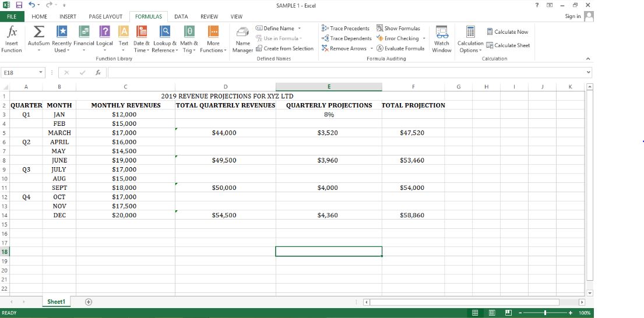Switch to Page Break Preview in the status bar
This screenshot has width=644, height=318.
click(x=508, y=313)
